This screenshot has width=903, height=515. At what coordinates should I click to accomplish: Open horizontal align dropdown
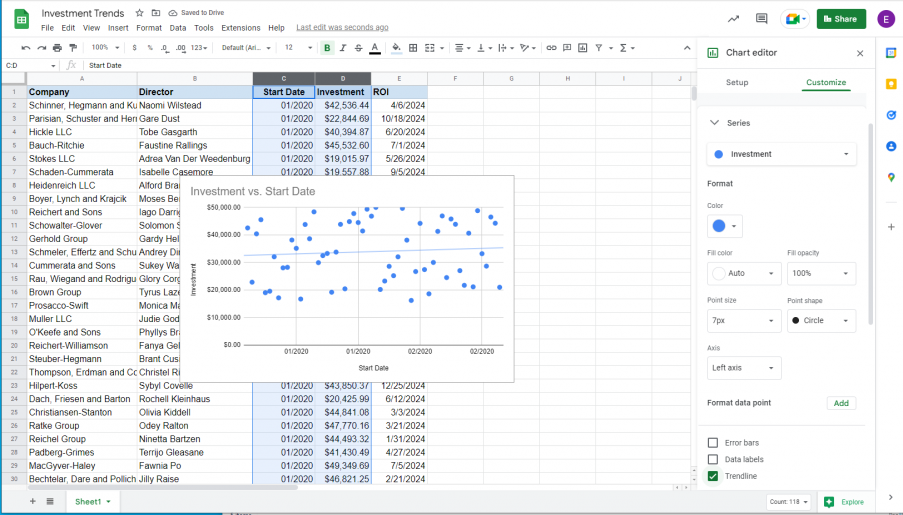pos(462,48)
